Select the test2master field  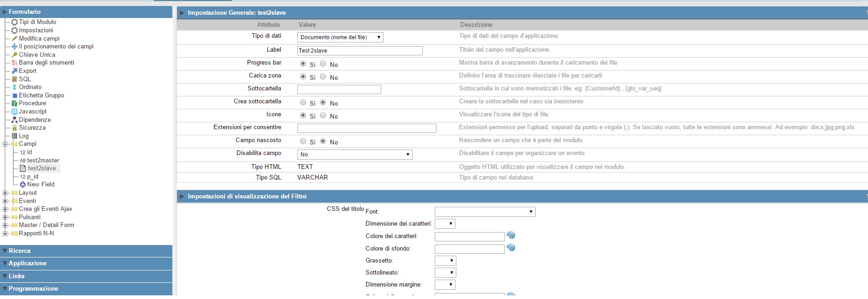[43, 160]
